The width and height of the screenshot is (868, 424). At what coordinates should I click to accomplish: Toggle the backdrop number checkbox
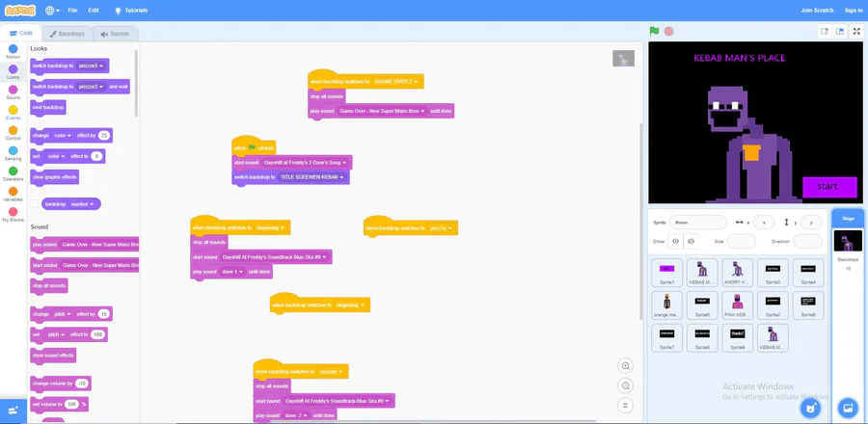pos(35,204)
